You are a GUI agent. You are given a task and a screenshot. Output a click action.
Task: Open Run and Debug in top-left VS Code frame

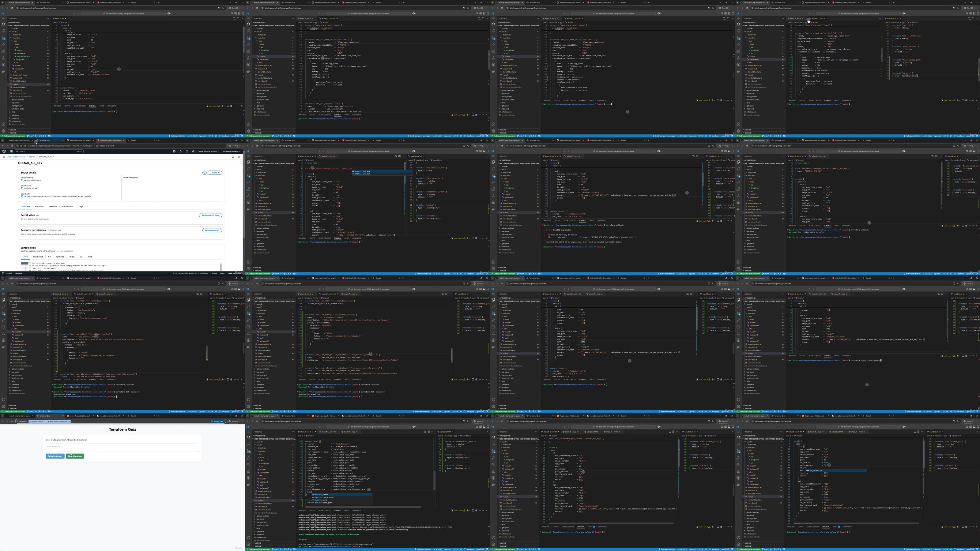coord(3,45)
